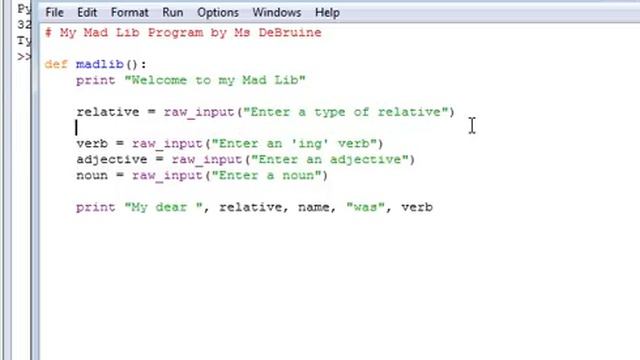
Task: Open the Format menu
Action: click(129, 13)
